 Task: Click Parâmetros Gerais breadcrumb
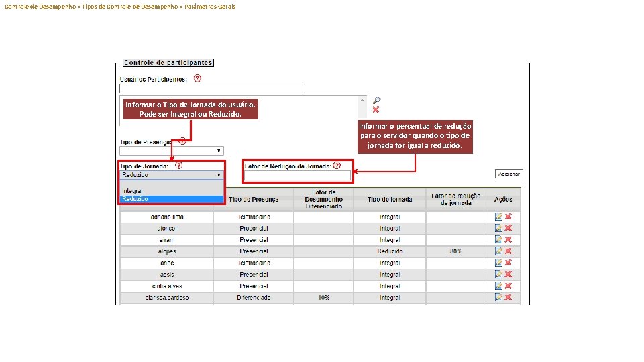coord(210,7)
